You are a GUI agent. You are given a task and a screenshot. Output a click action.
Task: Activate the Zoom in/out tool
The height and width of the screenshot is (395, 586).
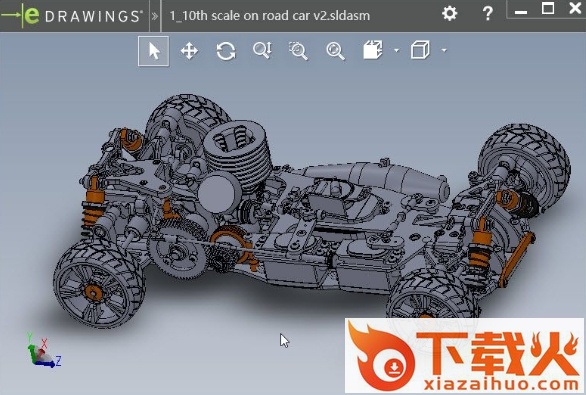(262, 50)
